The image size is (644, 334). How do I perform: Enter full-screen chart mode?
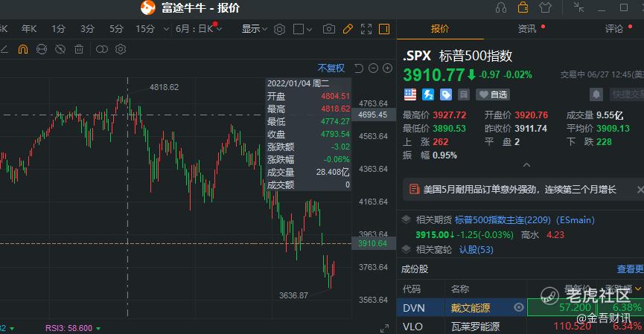(x=366, y=29)
